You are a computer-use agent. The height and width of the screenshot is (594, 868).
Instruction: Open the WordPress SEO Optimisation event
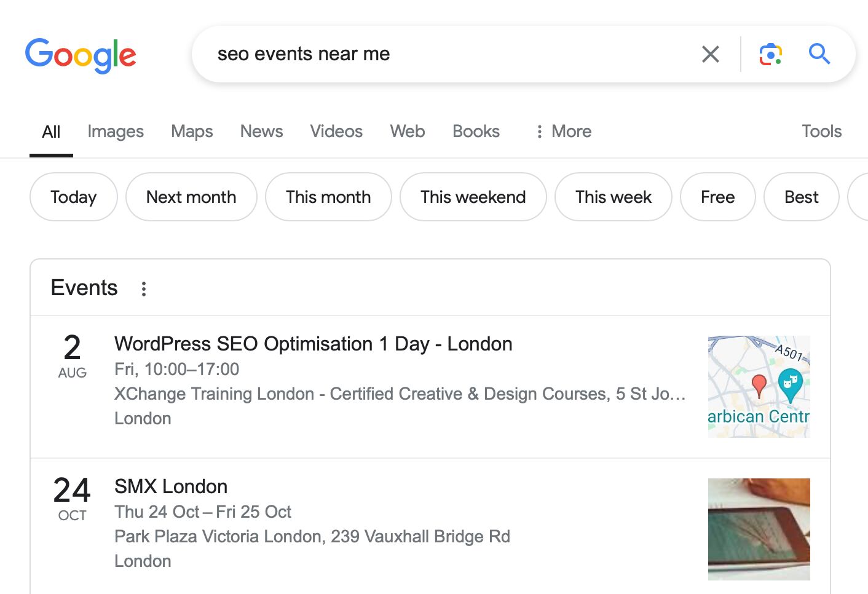click(313, 344)
